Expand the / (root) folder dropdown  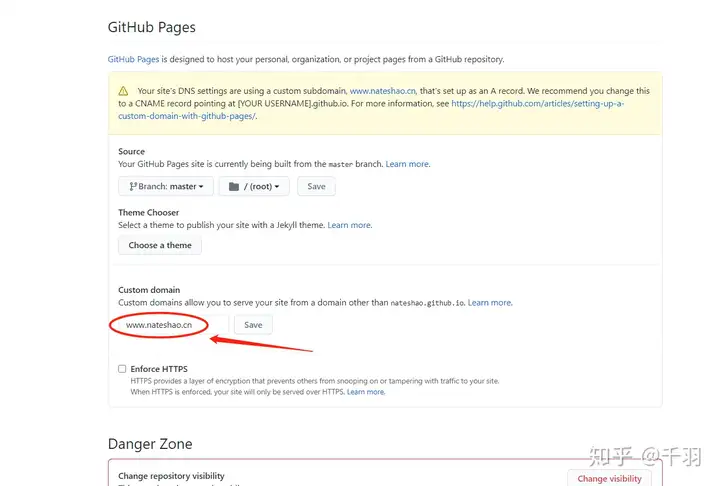pyautogui.click(x=254, y=186)
